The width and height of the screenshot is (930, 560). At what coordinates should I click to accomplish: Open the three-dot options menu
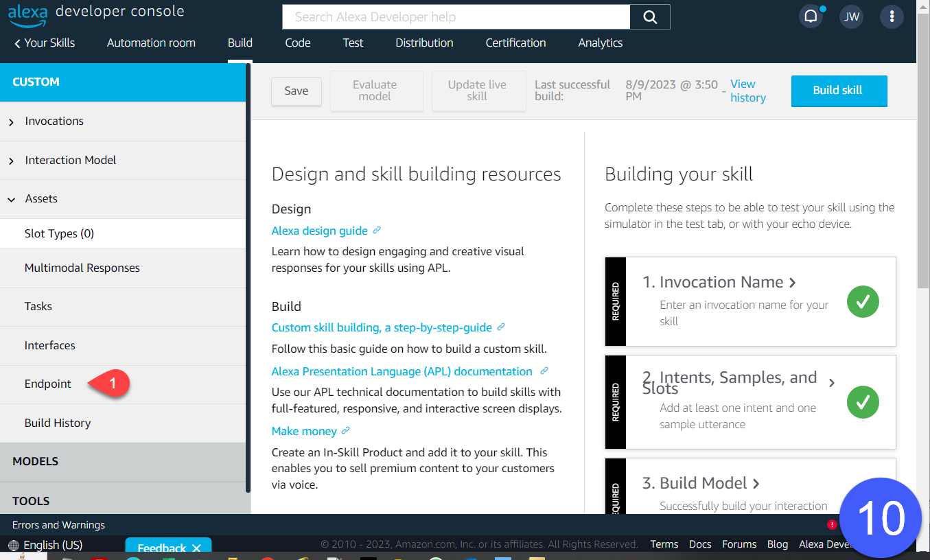pyautogui.click(x=892, y=17)
